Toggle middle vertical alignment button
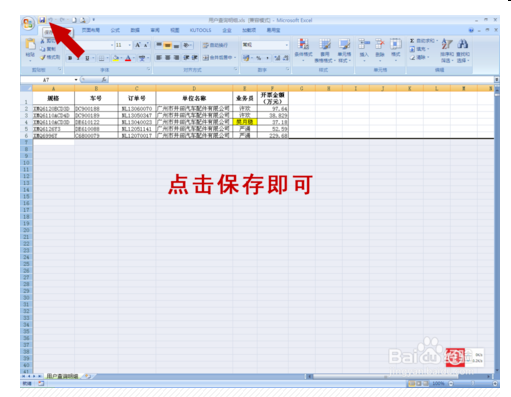The image size is (511, 397). 168,45
